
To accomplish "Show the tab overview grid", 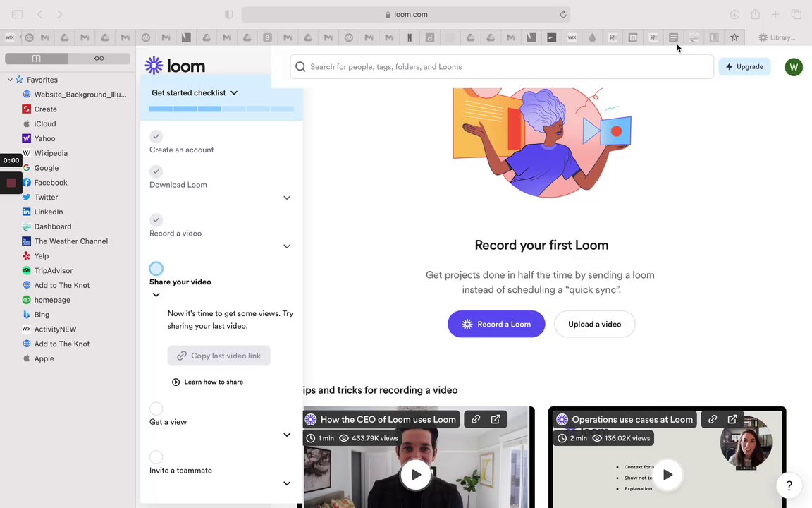I will click(x=796, y=15).
